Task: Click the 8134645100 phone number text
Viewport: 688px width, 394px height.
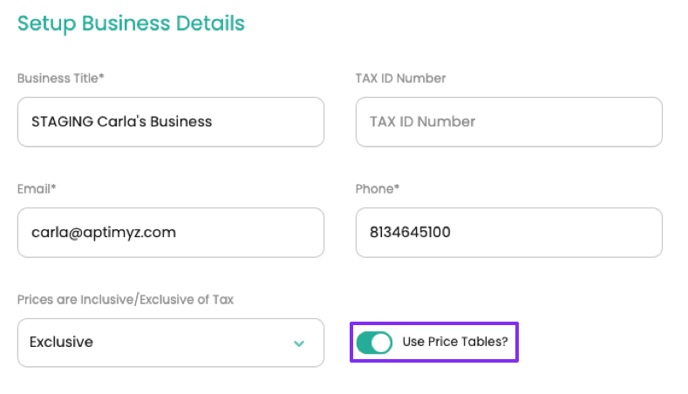Action: tap(410, 232)
